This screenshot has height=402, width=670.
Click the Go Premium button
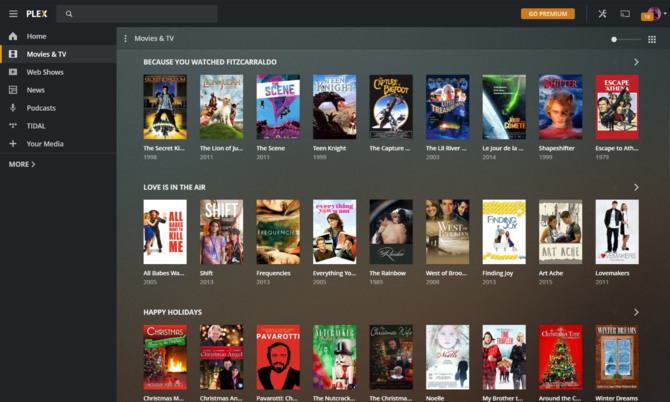click(548, 14)
